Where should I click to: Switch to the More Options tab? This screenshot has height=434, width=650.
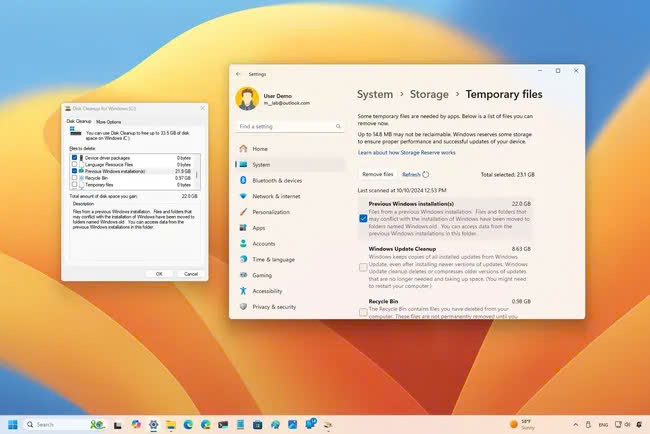point(108,121)
